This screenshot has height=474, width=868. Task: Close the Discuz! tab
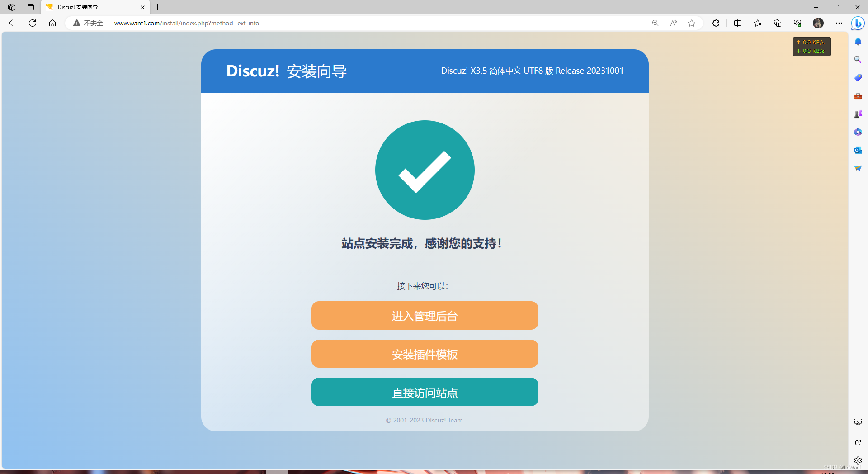coord(142,7)
